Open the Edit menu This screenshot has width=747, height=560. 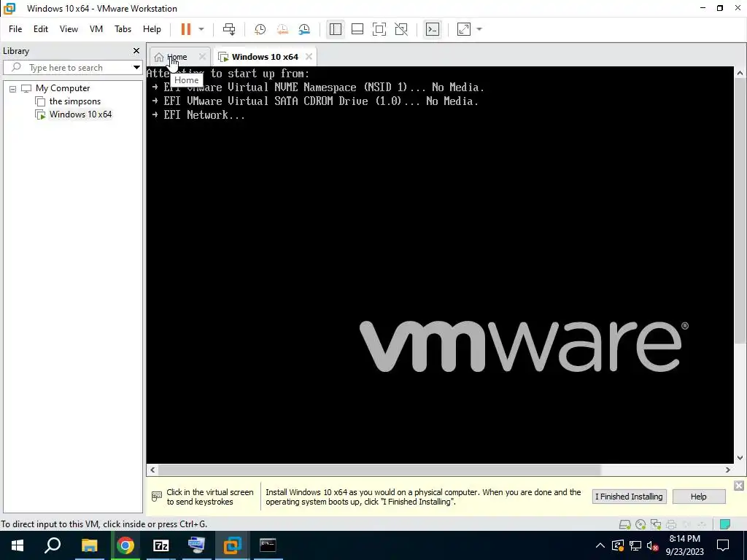click(41, 29)
